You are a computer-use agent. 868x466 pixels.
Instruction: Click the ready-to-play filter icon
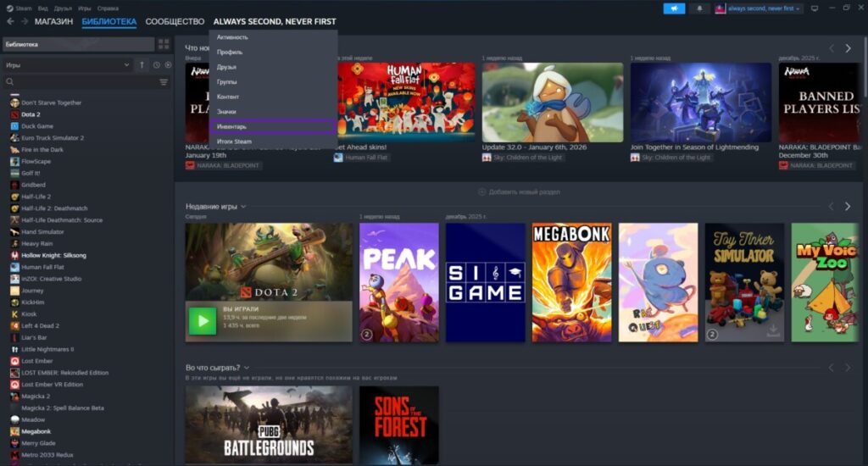(168, 64)
